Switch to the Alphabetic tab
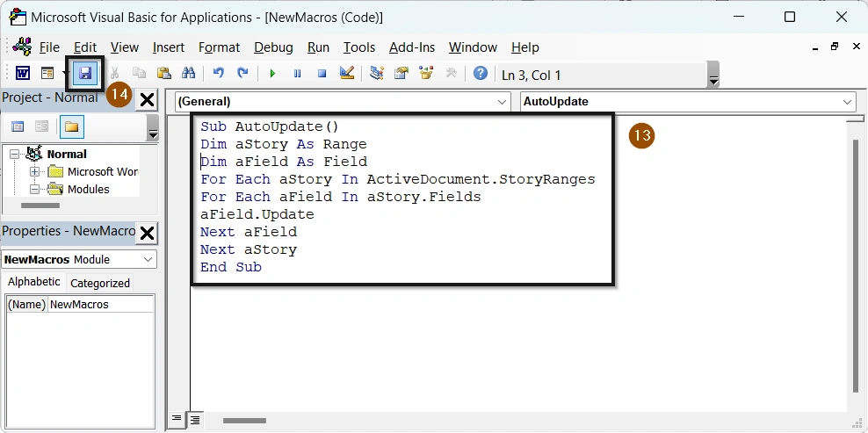 pyautogui.click(x=34, y=282)
